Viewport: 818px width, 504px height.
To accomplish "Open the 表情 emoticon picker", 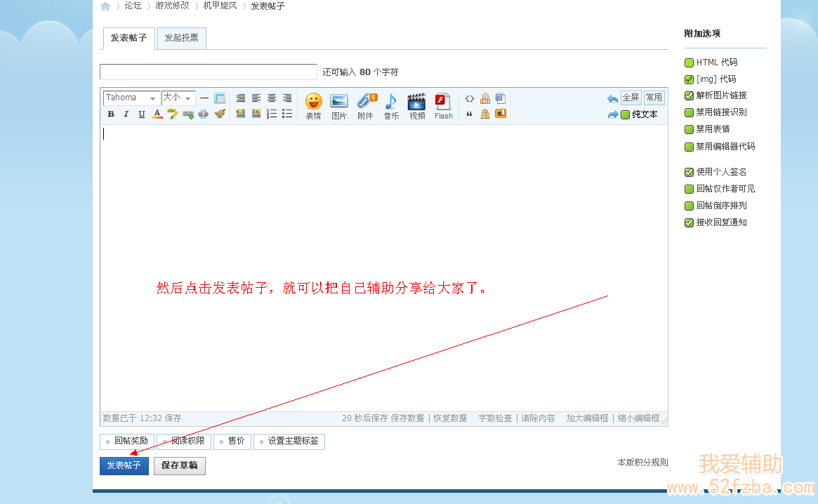I will (x=314, y=107).
